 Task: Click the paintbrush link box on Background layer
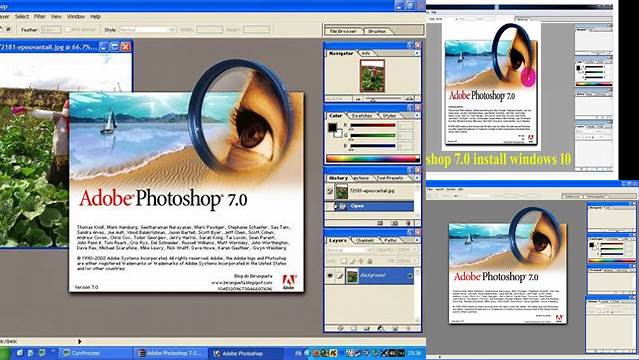340,276
